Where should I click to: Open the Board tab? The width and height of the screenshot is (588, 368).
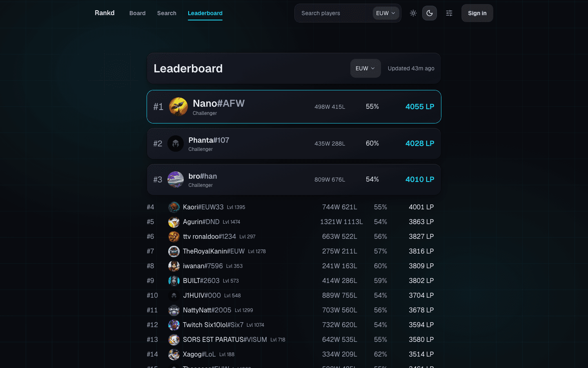tap(138, 13)
